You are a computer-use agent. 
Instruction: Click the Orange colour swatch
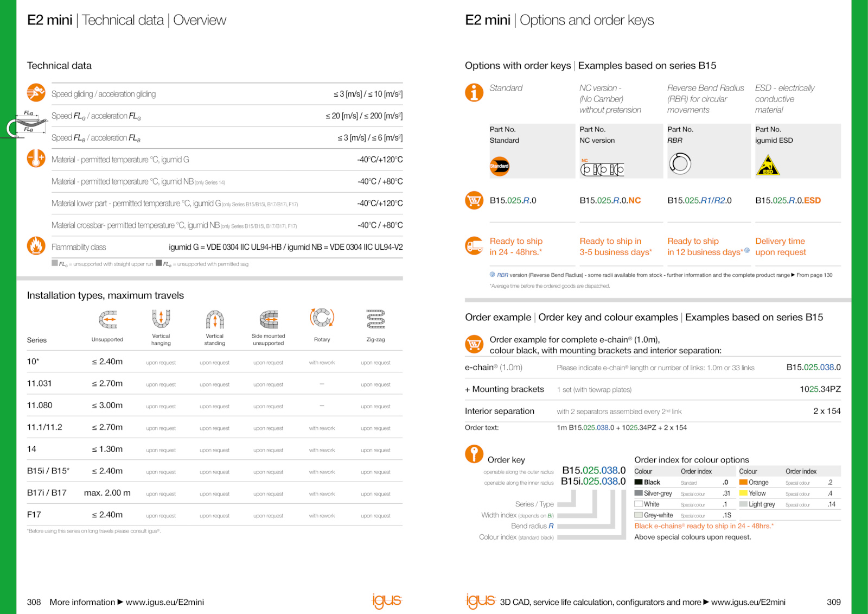coord(743,482)
